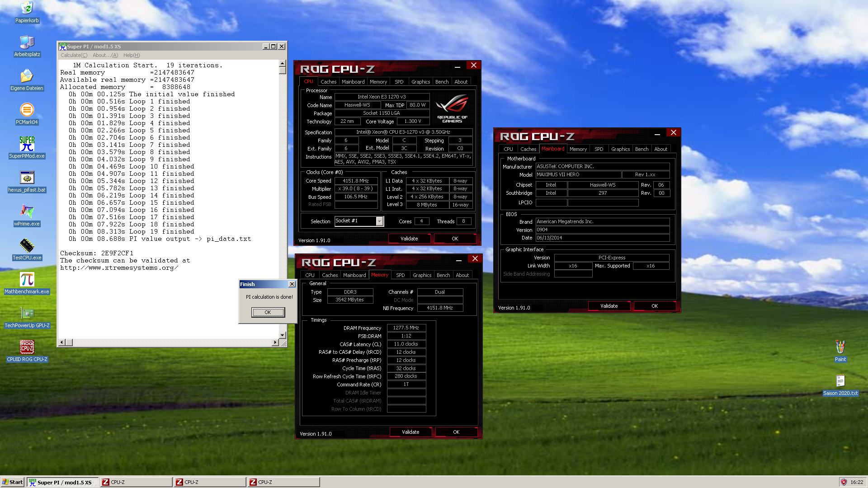
Task: Close the Finish dialog
Action: coord(292,284)
